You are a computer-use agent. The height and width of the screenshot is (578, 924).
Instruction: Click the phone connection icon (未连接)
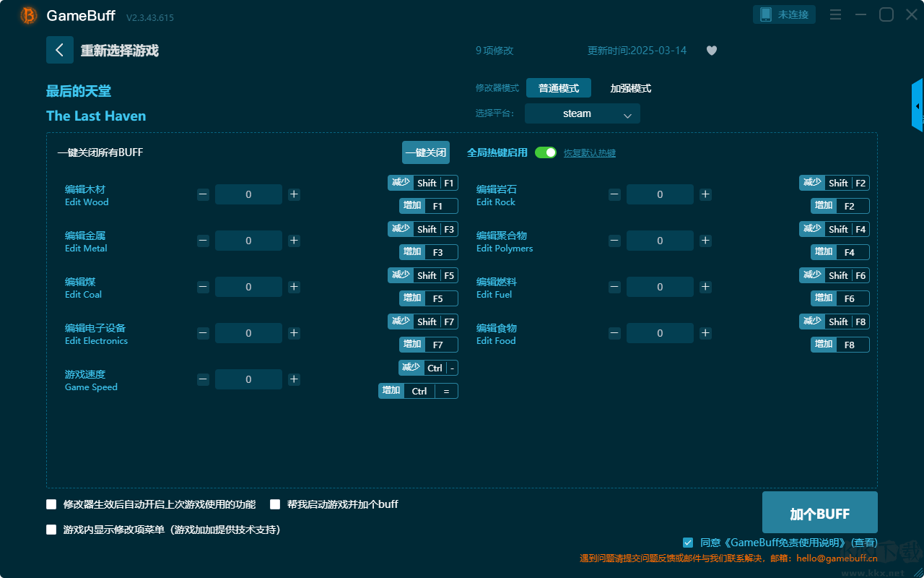(x=785, y=14)
